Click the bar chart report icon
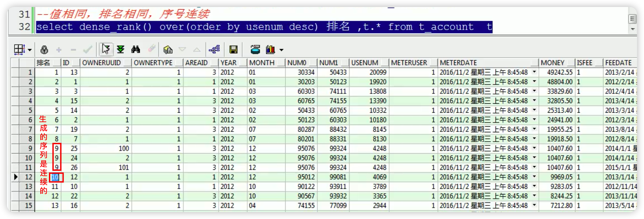644x219 pixels. [270, 50]
